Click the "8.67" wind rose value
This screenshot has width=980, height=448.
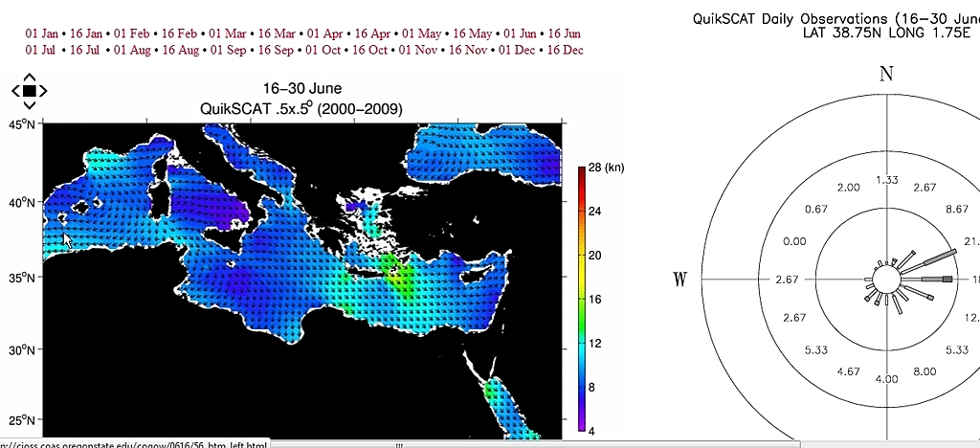[x=957, y=209]
